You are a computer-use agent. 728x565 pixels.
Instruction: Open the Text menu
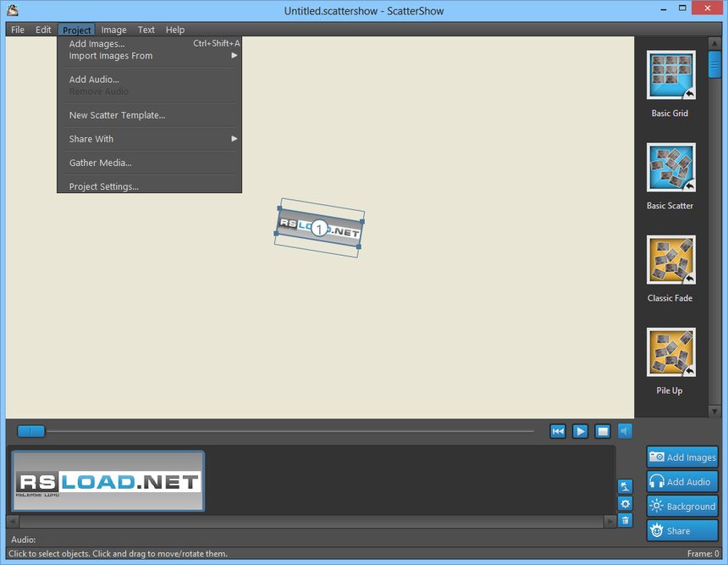[x=146, y=30]
